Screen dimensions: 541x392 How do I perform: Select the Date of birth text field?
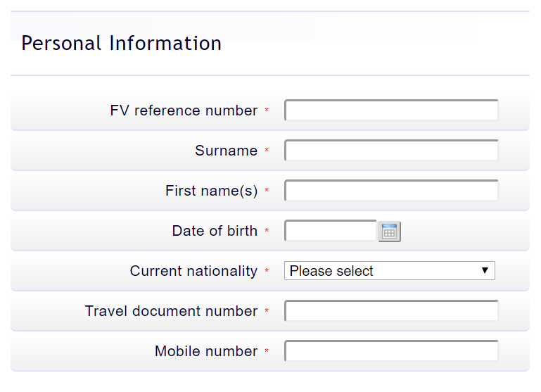pyautogui.click(x=331, y=231)
